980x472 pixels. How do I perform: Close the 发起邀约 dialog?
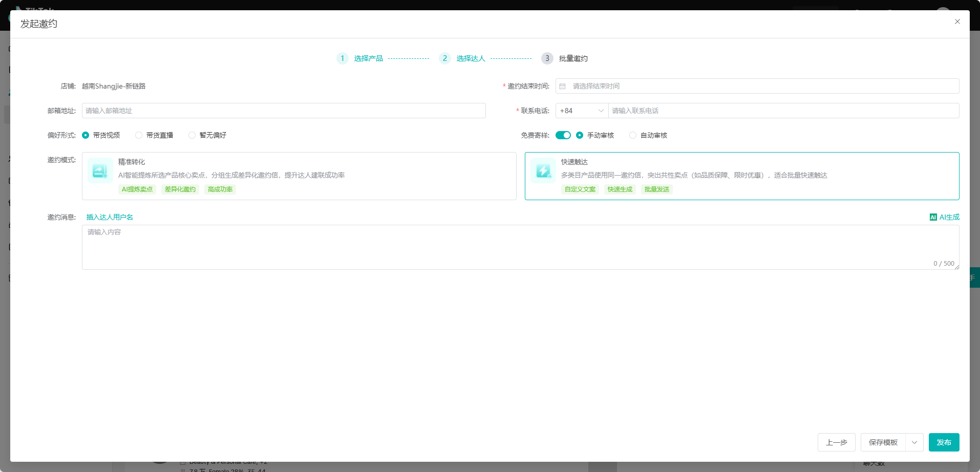click(957, 22)
